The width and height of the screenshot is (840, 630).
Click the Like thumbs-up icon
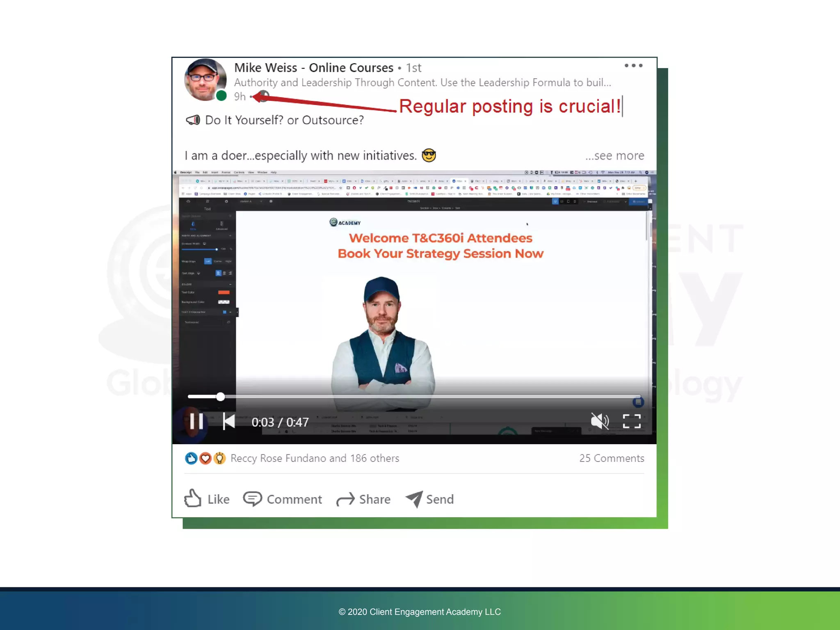[193, 498]
